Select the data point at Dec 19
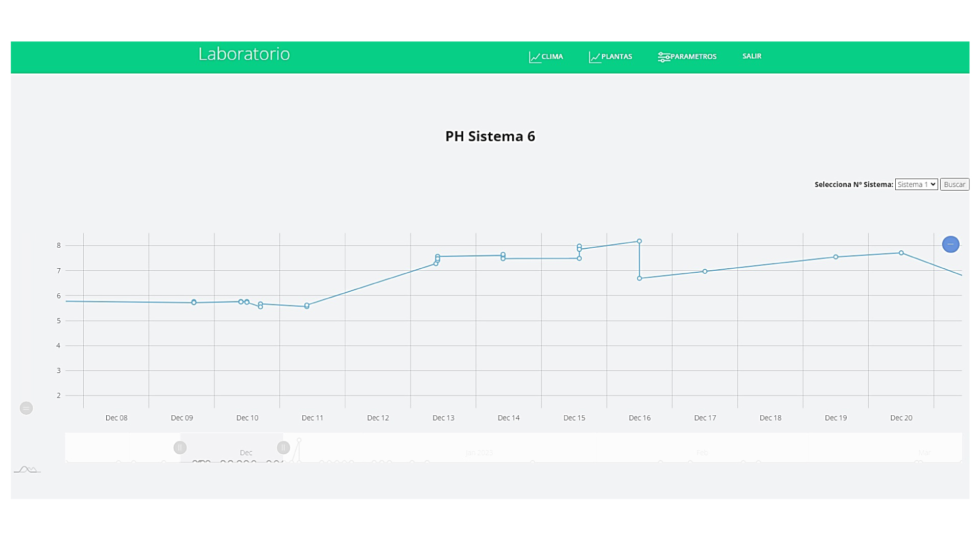This screenshot has height=540, width=980. [835, 257]
